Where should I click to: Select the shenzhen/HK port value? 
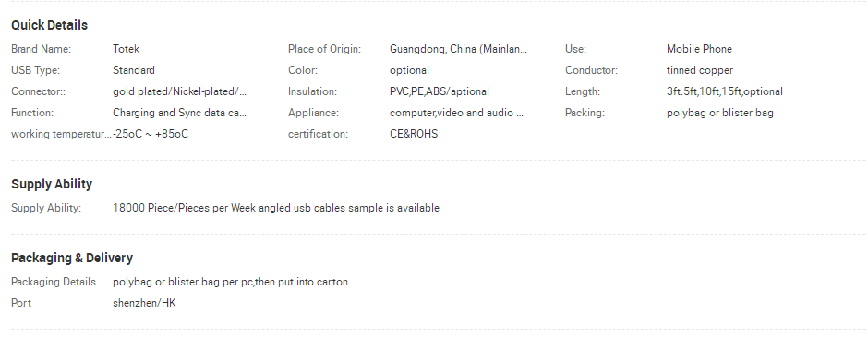tap(144, 303)
